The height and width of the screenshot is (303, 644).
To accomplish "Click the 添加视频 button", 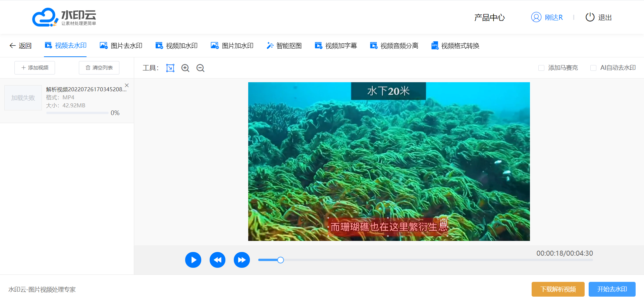I will [35, 68].
